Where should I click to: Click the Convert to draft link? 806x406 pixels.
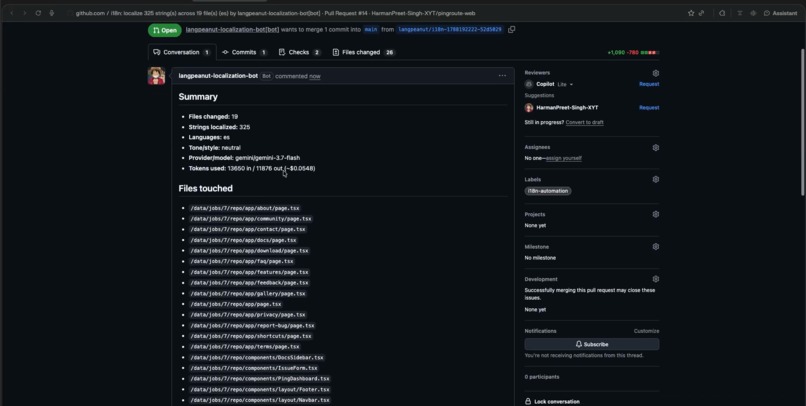click(x=584, y=123)
